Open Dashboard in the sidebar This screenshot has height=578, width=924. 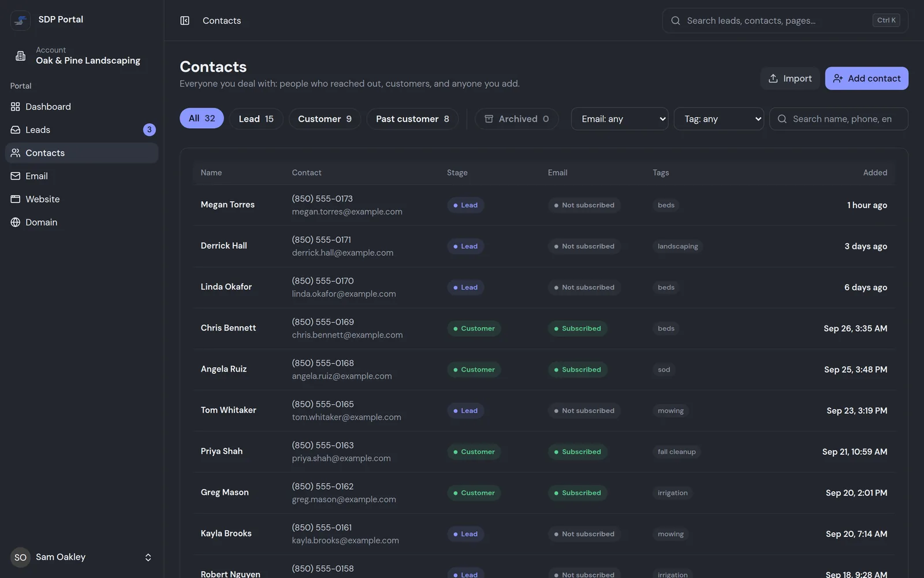coord(81,107)
